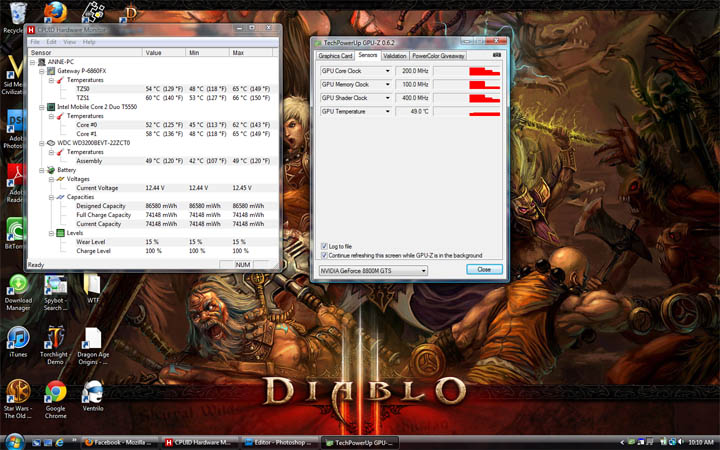Image resolution: width=720 pixels, height=450 pixels.
Task: Click the GPU Temperature graph
Action: [467, 112]
